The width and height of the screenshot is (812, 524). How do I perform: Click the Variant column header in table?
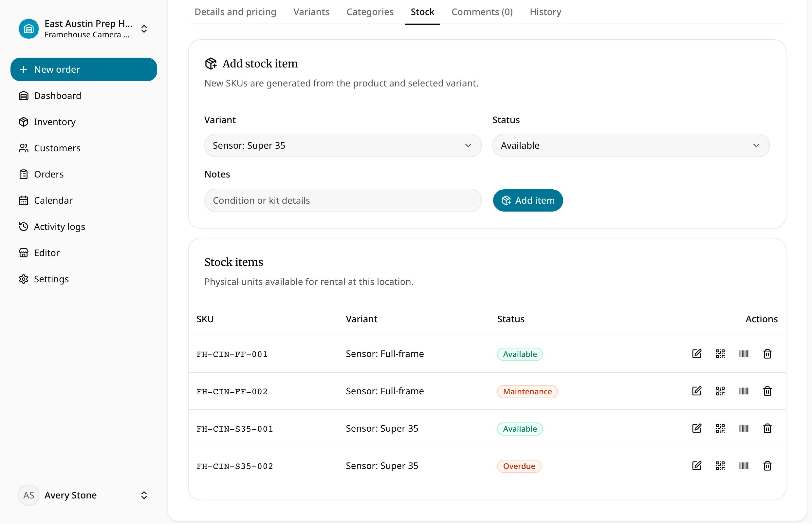click(x=361, y=319)
